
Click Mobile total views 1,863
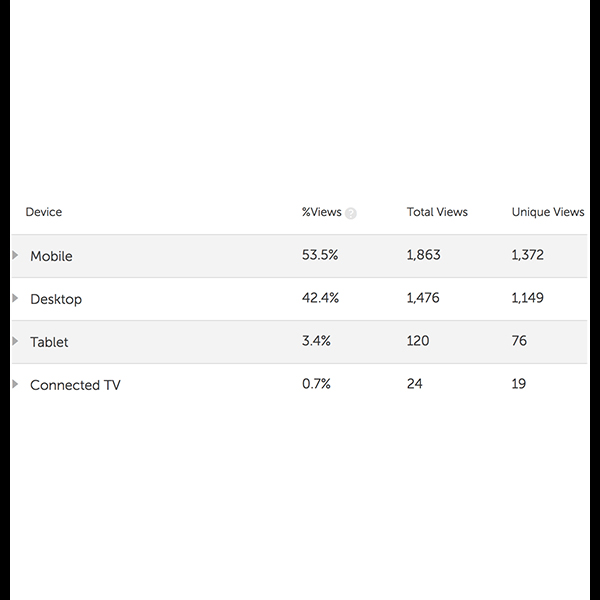pyautogui.click(x=423, y=255)
